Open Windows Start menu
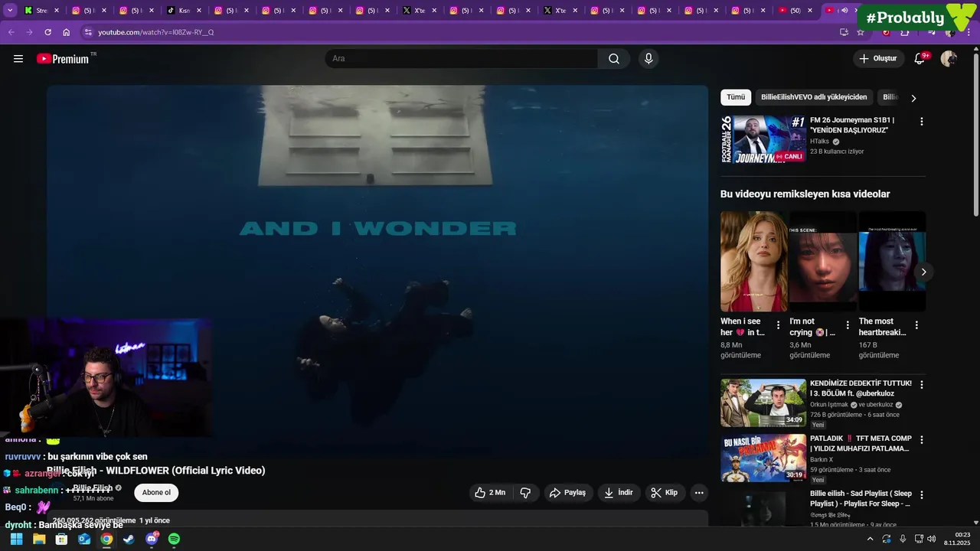This screenshot has height=551, width=980. click(x=16, y=539)
